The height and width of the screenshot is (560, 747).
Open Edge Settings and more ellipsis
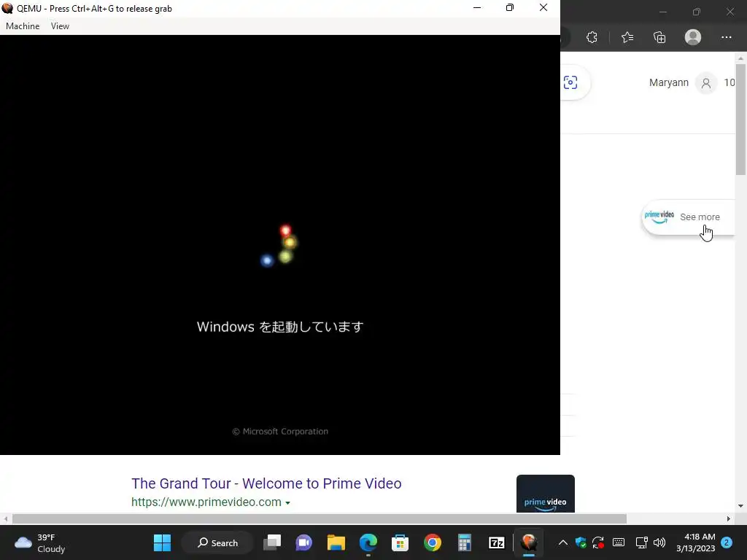click(x=726, y=37)
